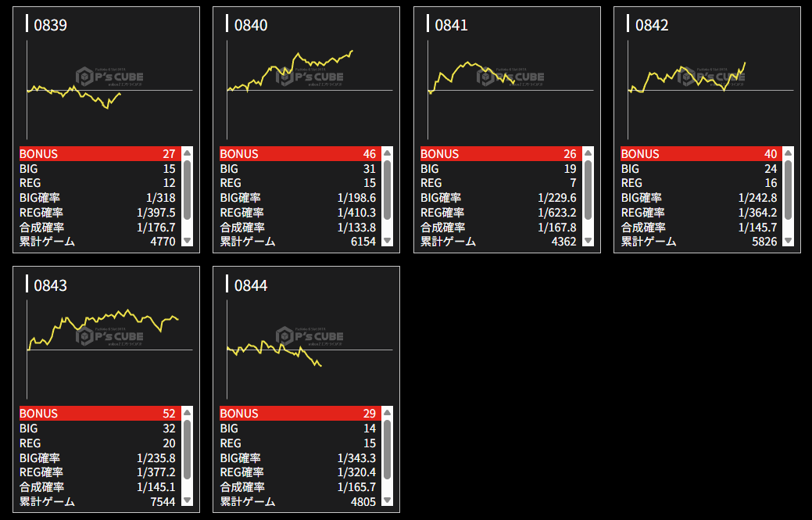Select machine number 0844 heading
This screenshot has height=520, width=812.
pos(251,285)
